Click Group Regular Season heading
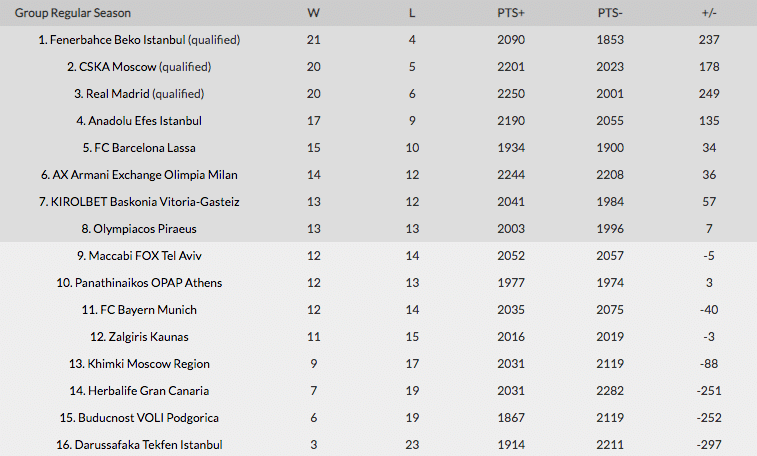 72,13
